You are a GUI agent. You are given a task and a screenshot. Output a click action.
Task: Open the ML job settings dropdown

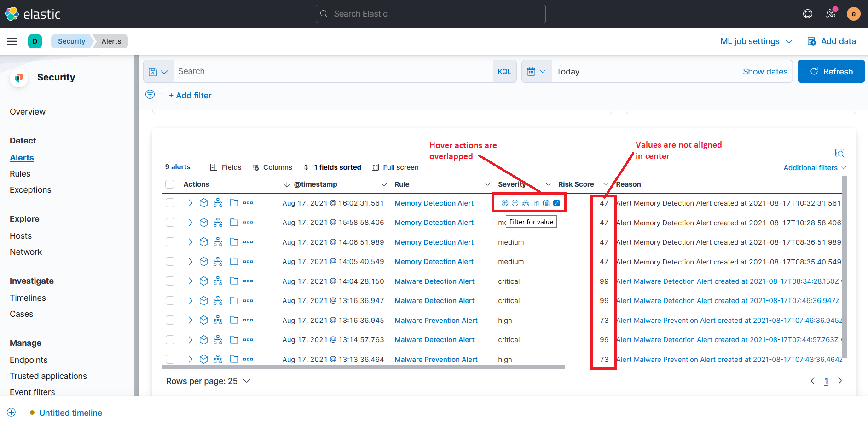click(x=756, y=41)
